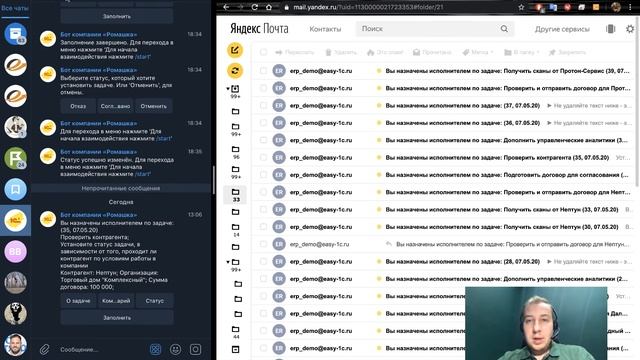Click the attach file paperclip in chat
Viewport: 640px width, 360px height.
44,349
